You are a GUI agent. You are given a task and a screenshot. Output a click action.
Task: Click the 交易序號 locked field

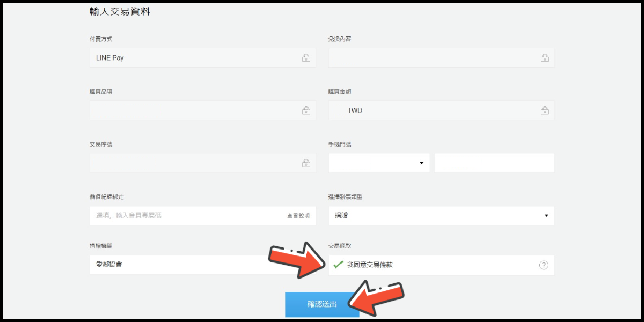pyautogui.click(x=203, y=163)
